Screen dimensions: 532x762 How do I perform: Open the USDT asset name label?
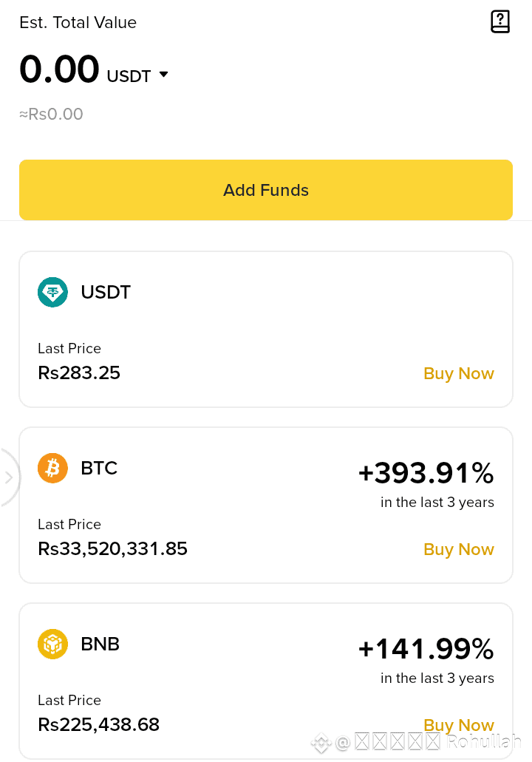click(x=106, y=292)
